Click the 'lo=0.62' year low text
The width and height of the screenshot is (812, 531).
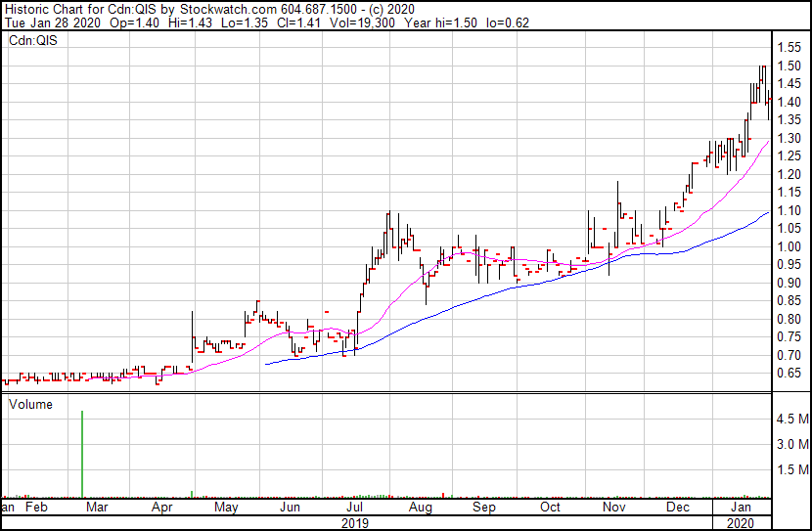click(508, 22)
